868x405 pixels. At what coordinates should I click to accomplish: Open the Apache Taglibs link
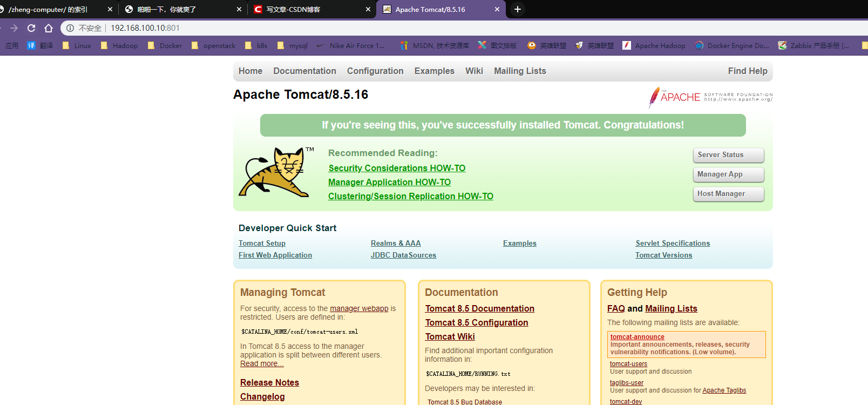(x=724, y=390)
